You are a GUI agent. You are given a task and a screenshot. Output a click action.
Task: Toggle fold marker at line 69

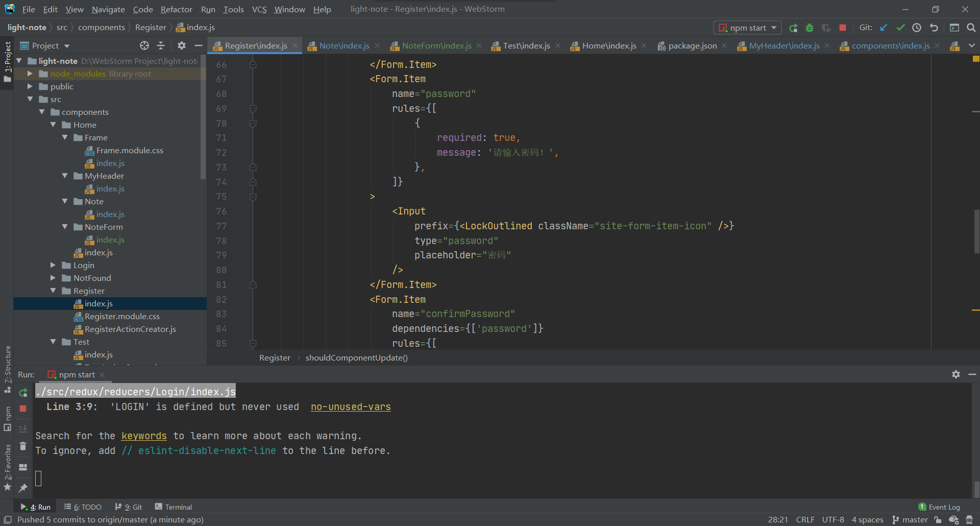[x=253, y=109]
